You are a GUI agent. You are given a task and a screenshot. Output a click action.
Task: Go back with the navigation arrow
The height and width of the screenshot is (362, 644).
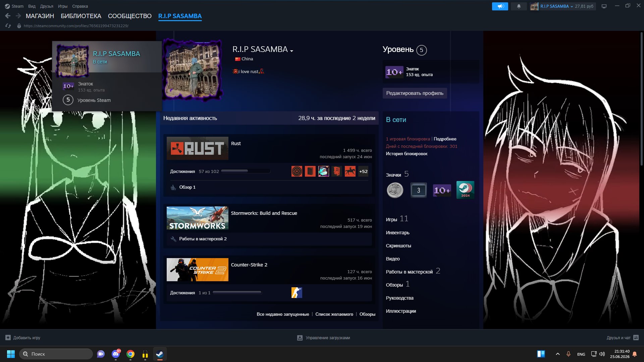[x=8, y=16]
